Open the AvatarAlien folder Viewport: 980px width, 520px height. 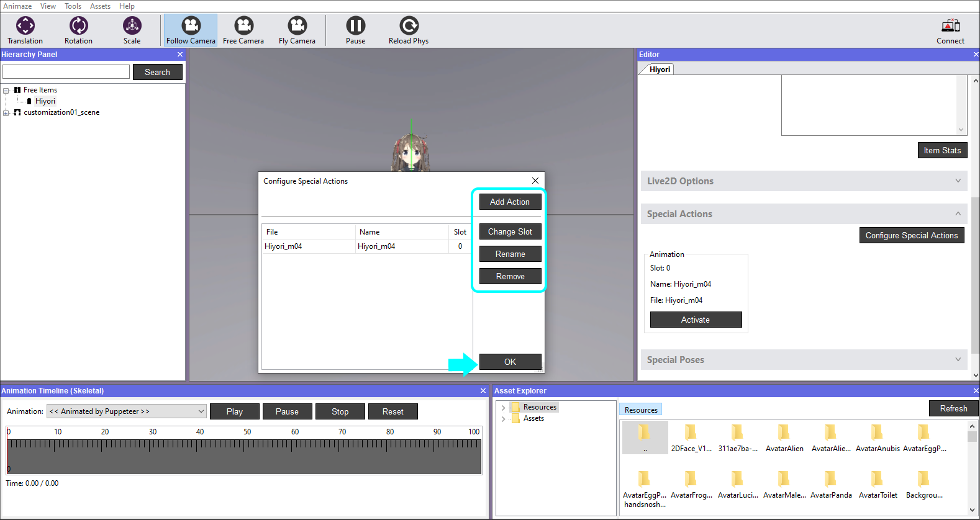(784, 437)
